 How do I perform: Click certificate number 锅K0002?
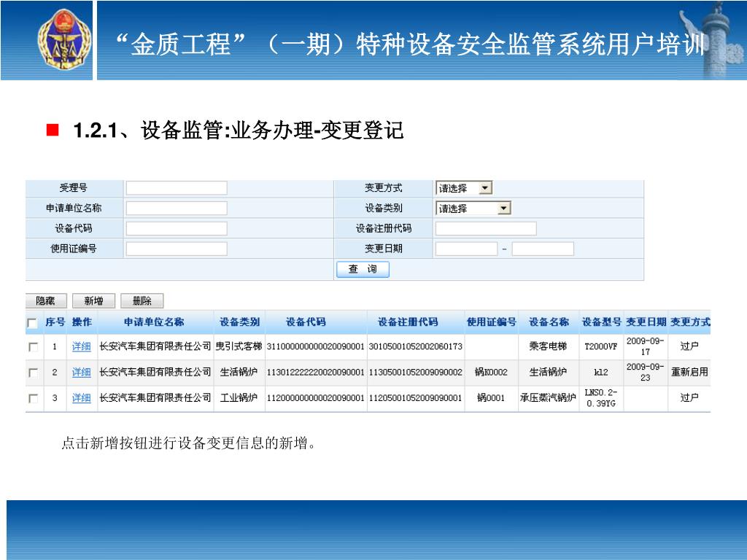click(491, 373)
